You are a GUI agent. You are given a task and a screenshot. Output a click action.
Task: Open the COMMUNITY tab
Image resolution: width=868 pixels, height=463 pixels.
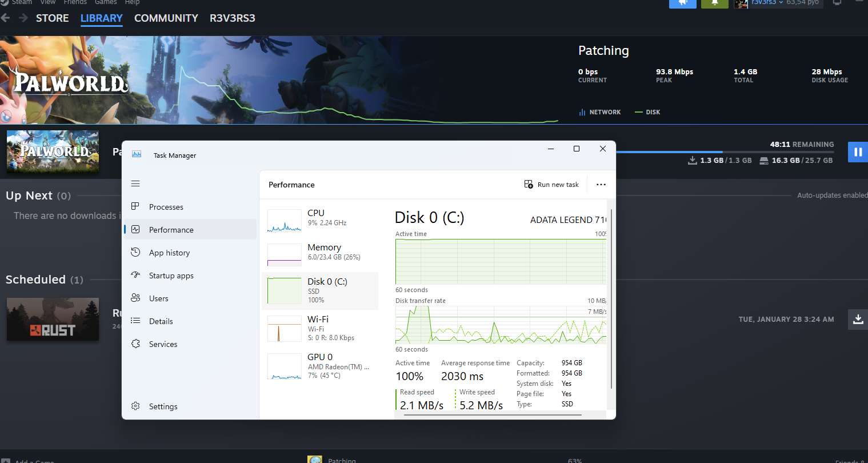click(x=166, y=18)
